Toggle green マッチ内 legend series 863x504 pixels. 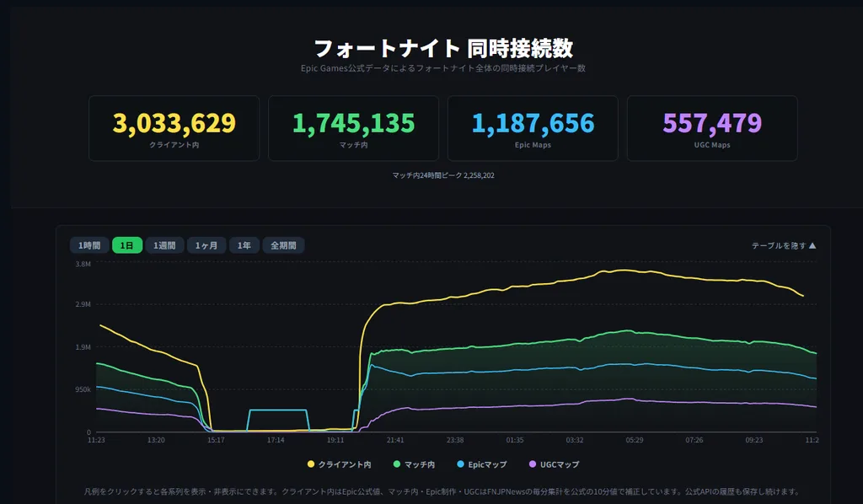pos(414,464)
